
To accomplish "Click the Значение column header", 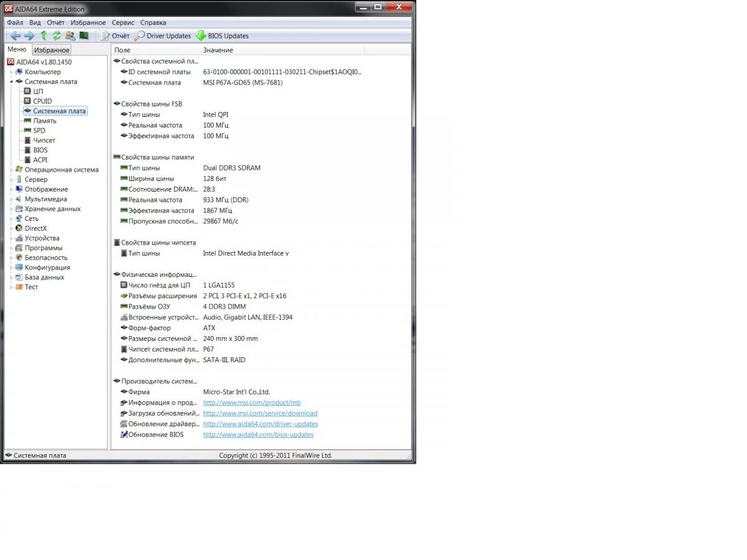I will (x=218, y=50).
